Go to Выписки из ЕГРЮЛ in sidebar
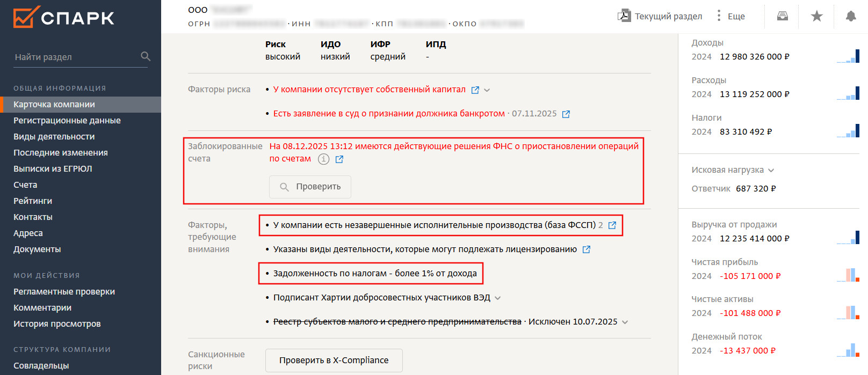This screenshot has width=868, height=375. tap(53, 168)
